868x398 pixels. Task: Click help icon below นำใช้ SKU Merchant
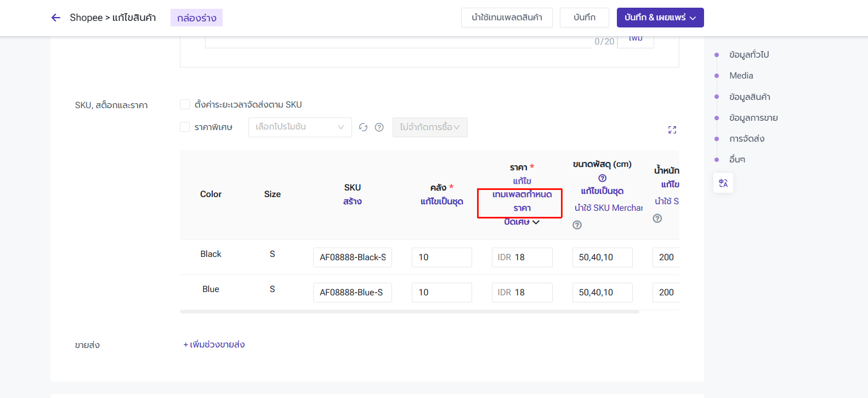[x=577, y=225]
